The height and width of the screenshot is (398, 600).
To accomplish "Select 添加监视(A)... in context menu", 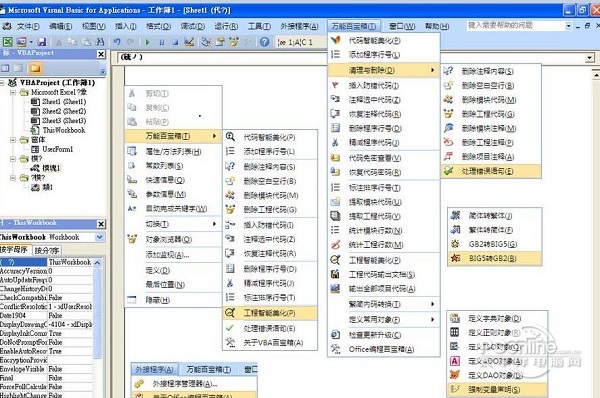I will click(x=173, y=254).
